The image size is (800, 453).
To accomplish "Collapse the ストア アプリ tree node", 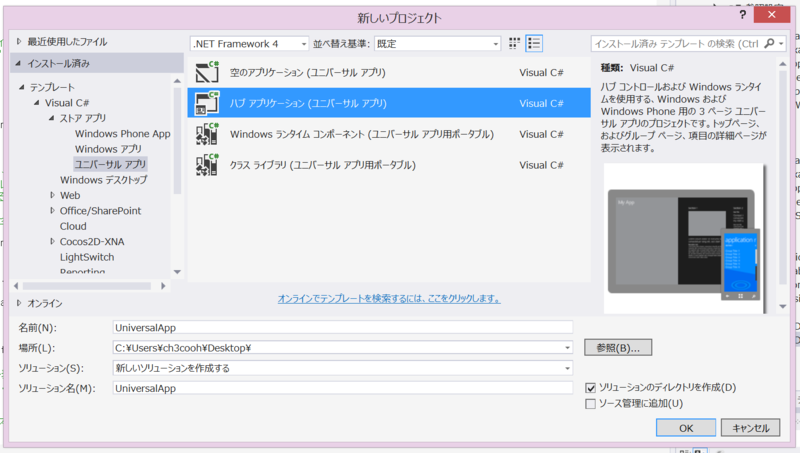I will (52, 118).
